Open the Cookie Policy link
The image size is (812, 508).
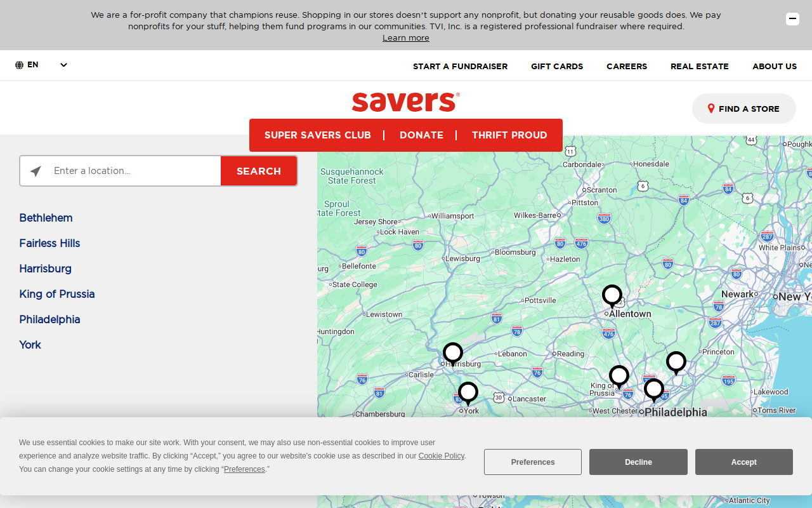[442, 456]
